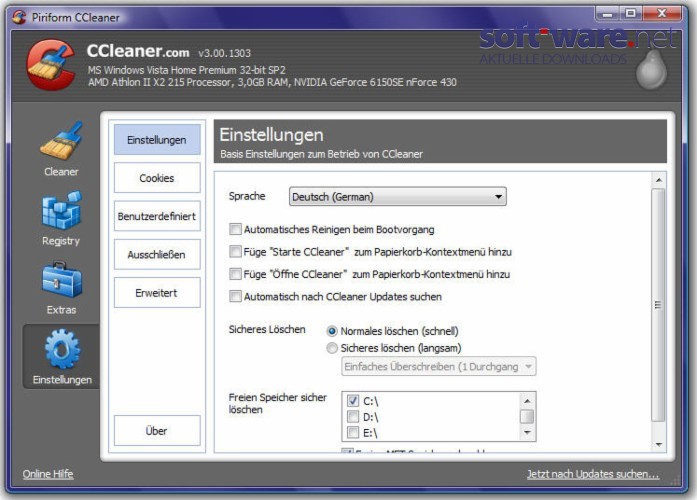Image resolution: width=697 pixels, height=500 pixels.
Task: Click Jetzt nach Updates suchen link
Action: pos(593,474)
